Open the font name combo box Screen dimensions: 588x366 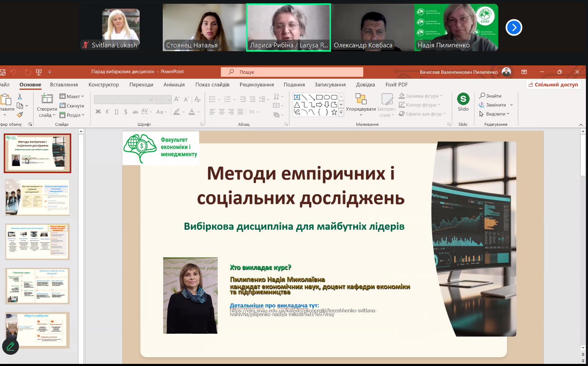pyautogui.click(x=123, y=99)
